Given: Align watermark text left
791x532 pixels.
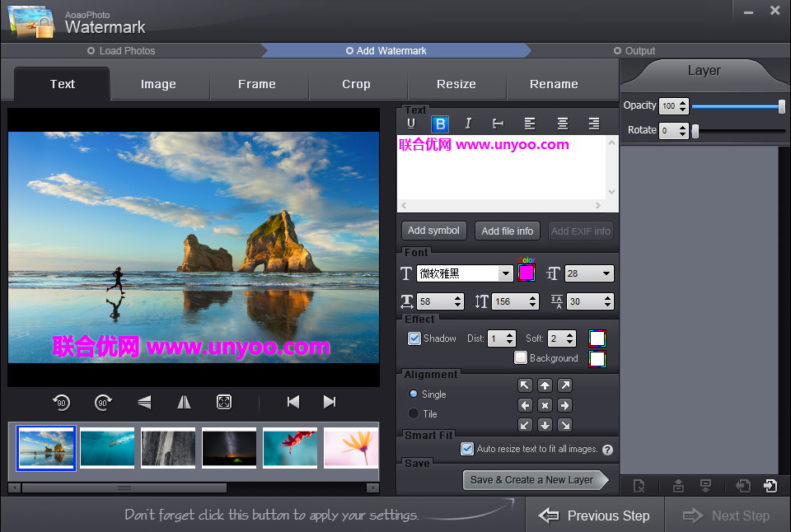Looking at the screenshot, I should pyautogui.click(x=530, y=124).
